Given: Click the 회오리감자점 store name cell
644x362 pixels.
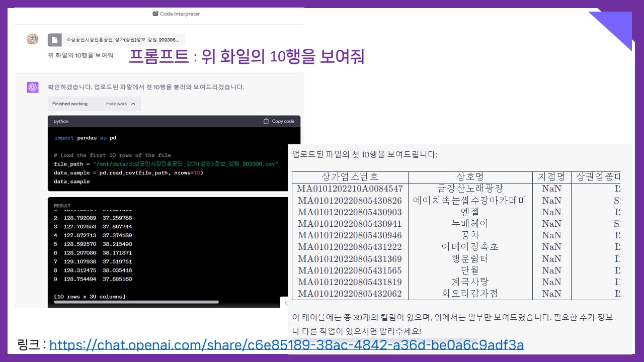Looking at the screenshot, I should coord(470,294).
